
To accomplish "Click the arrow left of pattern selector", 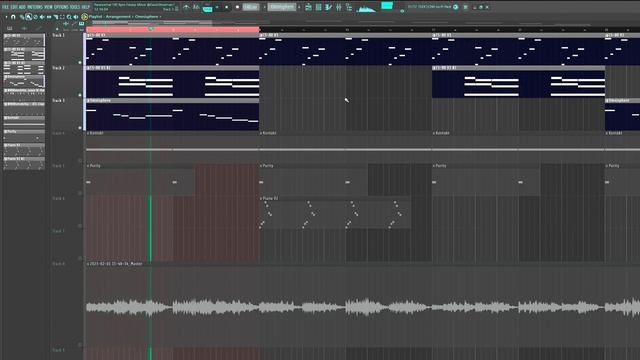I will 264,7.
